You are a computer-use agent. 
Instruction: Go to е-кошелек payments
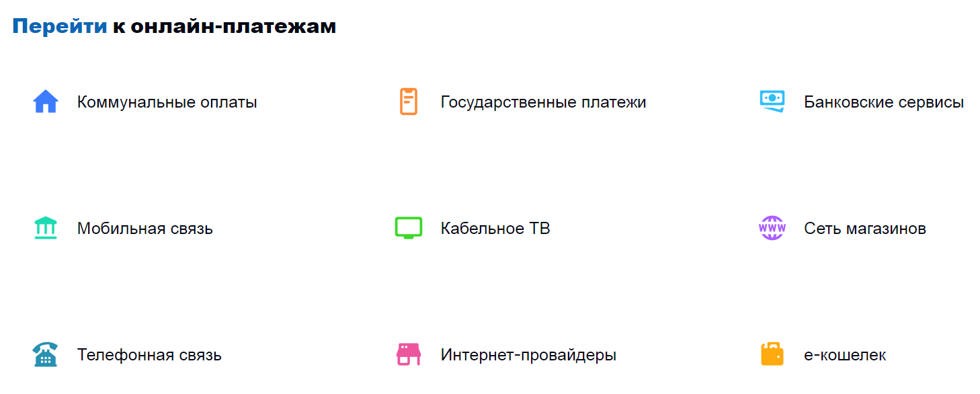pos(845,355)
